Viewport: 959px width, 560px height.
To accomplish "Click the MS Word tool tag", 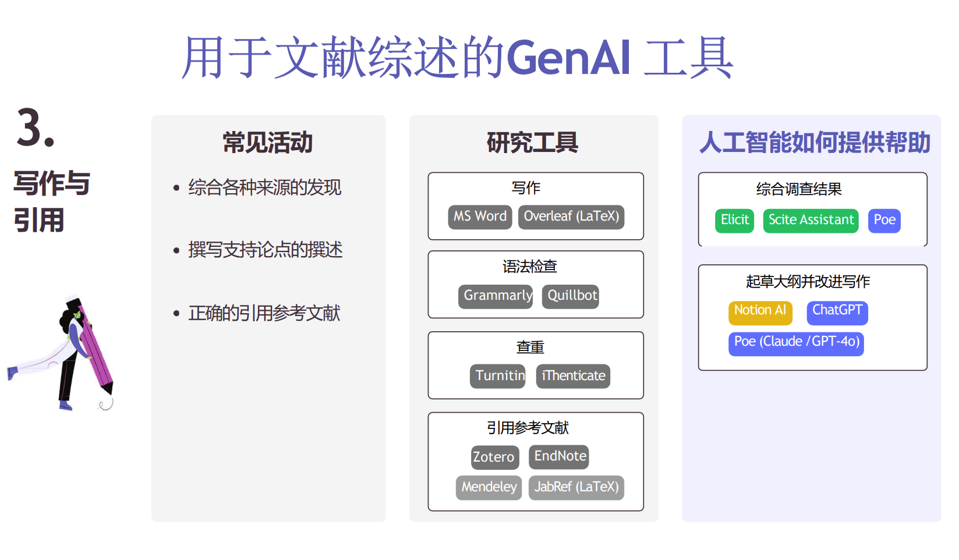I will click(480, 217).
